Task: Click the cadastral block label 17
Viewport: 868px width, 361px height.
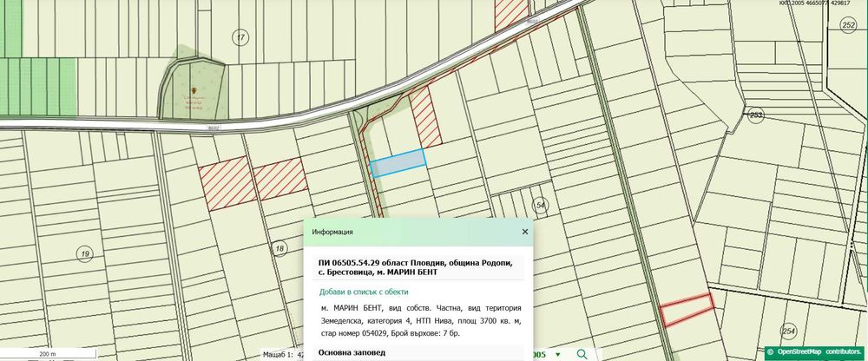Action: [x=240, y=37]
